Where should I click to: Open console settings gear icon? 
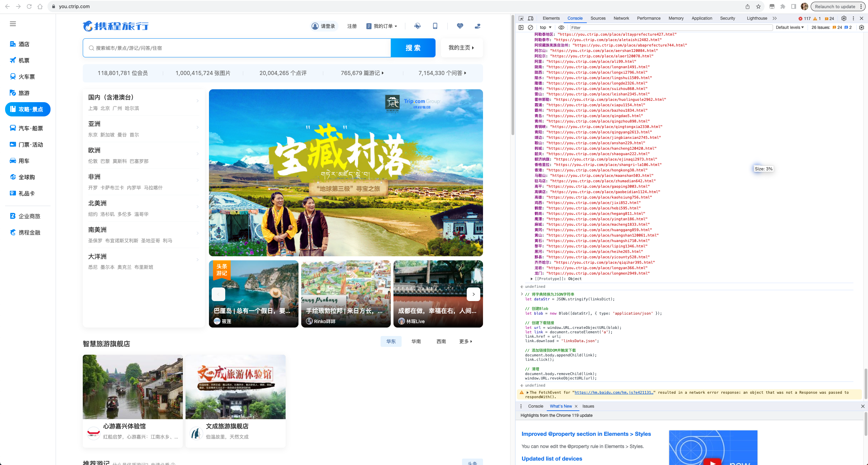[862, 27]
